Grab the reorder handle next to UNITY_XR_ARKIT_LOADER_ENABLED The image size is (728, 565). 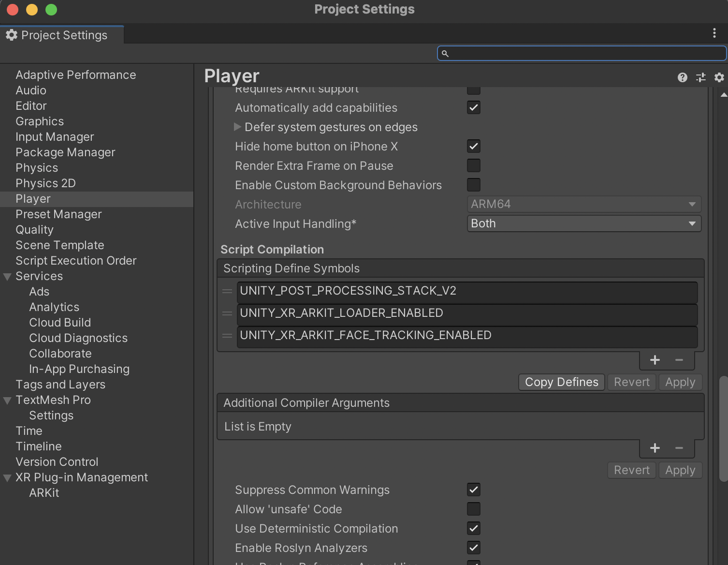tap(227, 313)
